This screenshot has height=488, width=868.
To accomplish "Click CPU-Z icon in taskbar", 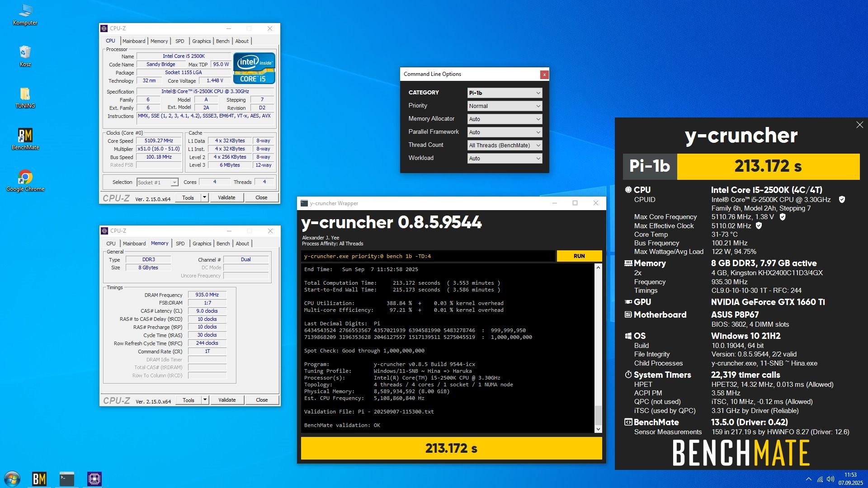I will click(x=94, y=479).
